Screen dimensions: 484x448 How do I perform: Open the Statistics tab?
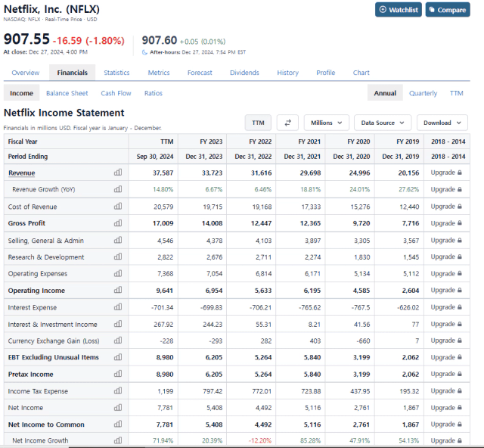pos(116,73)
